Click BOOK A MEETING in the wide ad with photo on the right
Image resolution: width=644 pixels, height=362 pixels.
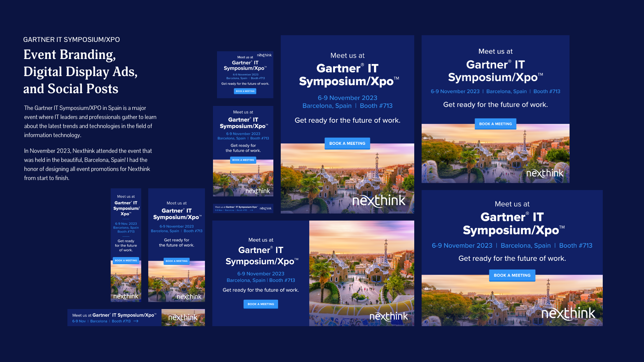click(261, 304)
